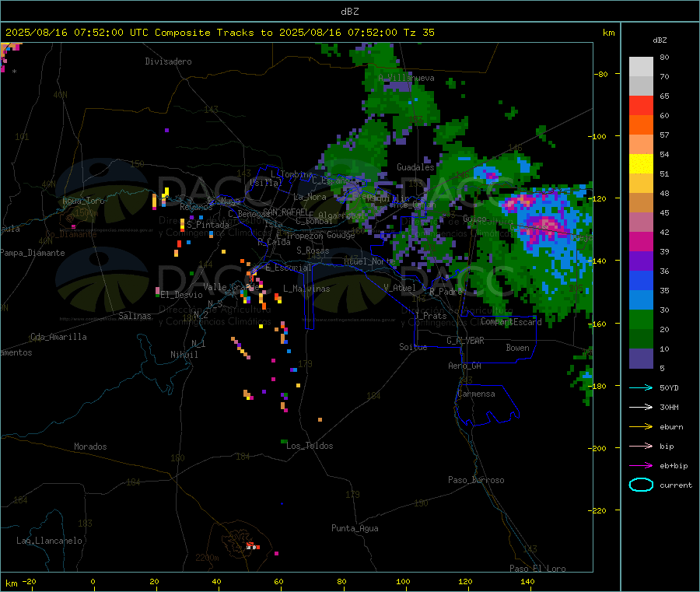
Task: Click the 'Carmensa' map label
Action: coord(476,394)
